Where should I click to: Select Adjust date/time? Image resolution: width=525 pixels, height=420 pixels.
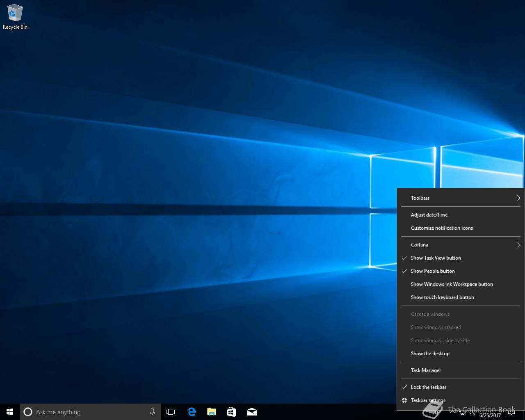tap(429, 215)
